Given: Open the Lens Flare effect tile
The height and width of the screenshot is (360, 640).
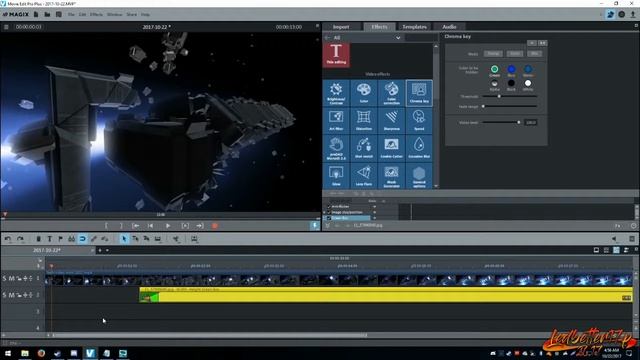Looking at the screenshot, I should coord(364,176).
